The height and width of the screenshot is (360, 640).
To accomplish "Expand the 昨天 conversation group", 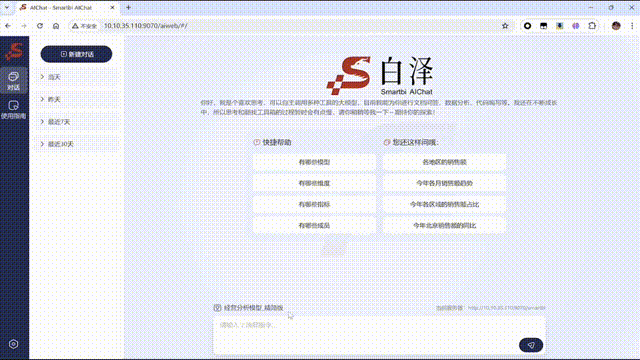I will (x=77, y=99).
